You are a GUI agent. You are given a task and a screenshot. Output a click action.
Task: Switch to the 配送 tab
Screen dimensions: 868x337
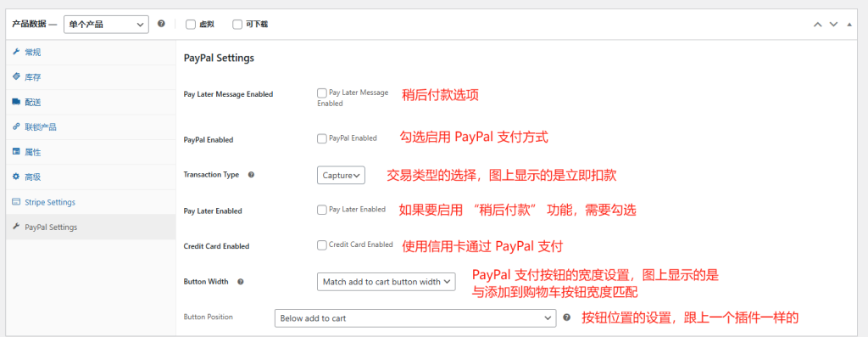coord(91,102)
